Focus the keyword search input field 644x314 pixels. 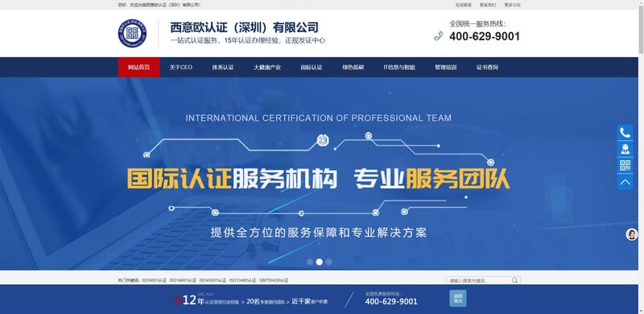point(479,281)
